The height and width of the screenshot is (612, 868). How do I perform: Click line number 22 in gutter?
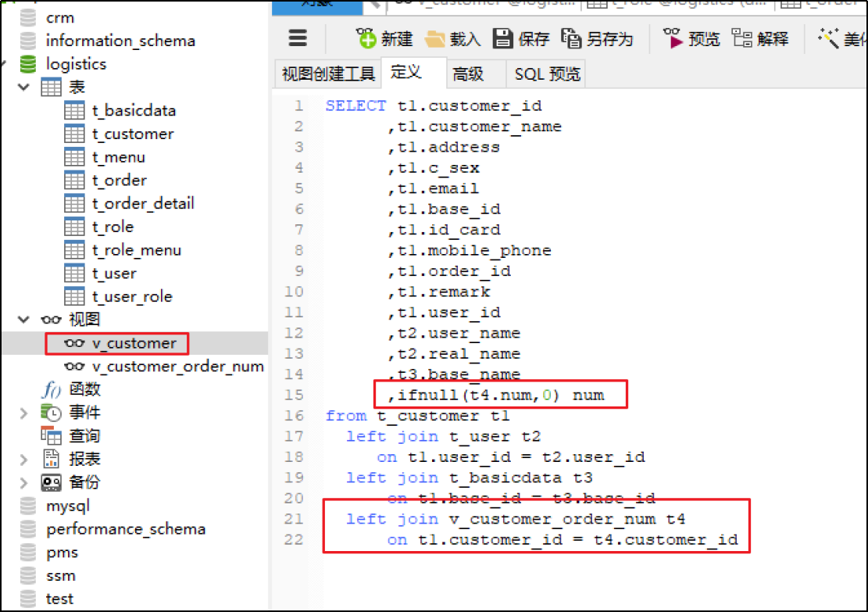click(294, 539)
